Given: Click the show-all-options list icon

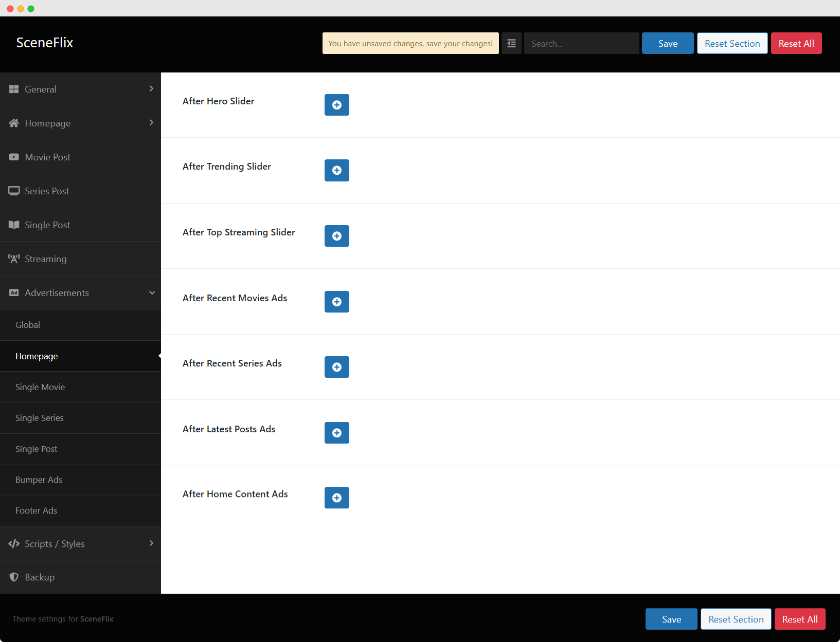Looking at the screenshot, I should pos(511,43).
